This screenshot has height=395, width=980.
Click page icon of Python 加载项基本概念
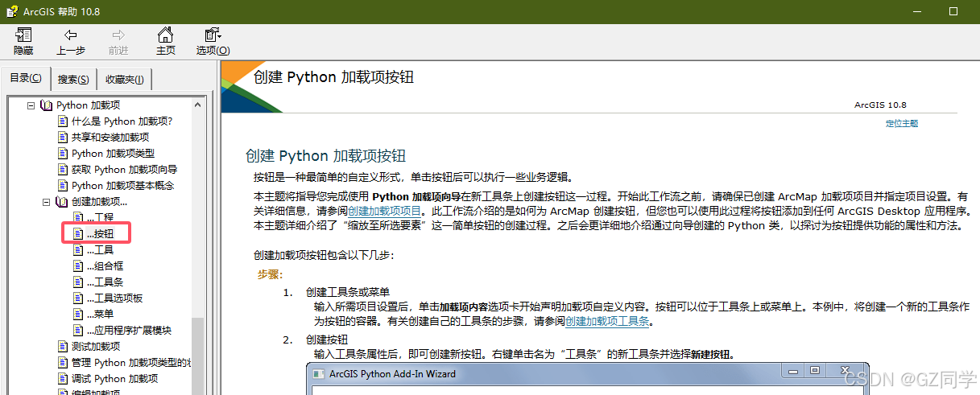point(63,186)
